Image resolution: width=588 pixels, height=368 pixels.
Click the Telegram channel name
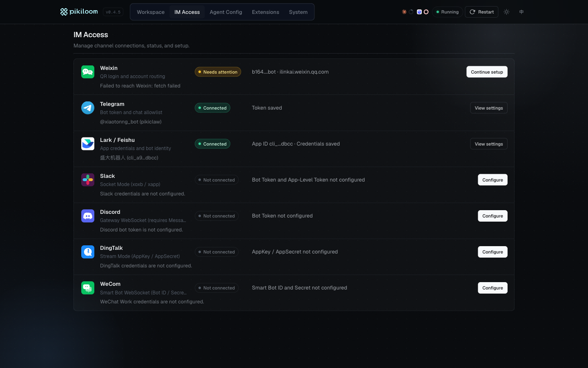[112, 104]
